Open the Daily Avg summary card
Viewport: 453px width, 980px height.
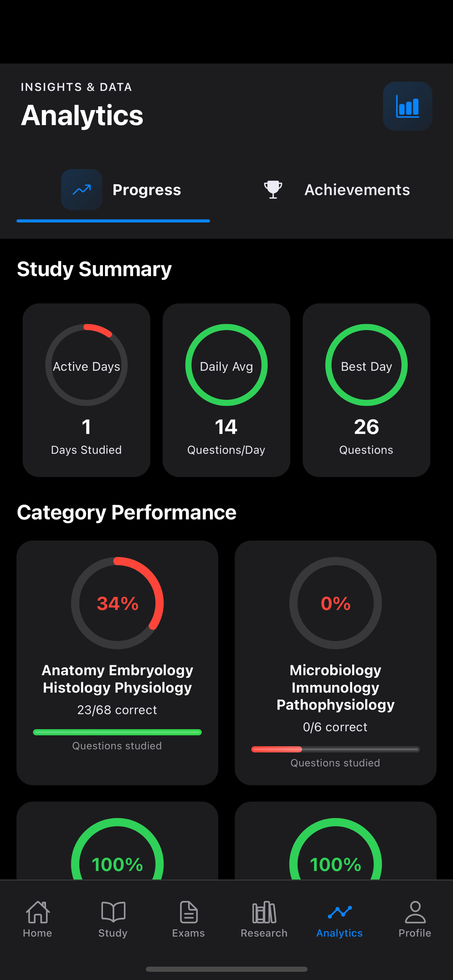226,390
